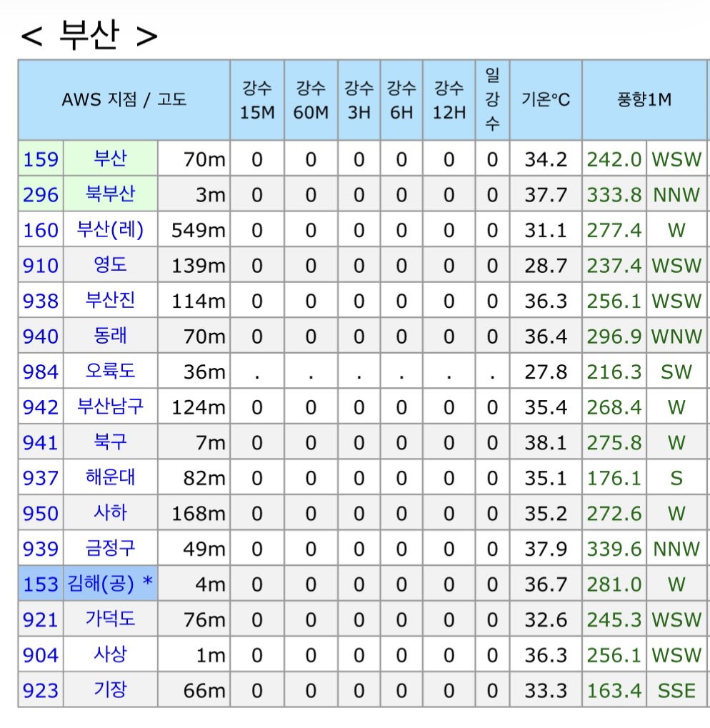Open the 기장 station link

pyautogui.click(x=110, y=689)
